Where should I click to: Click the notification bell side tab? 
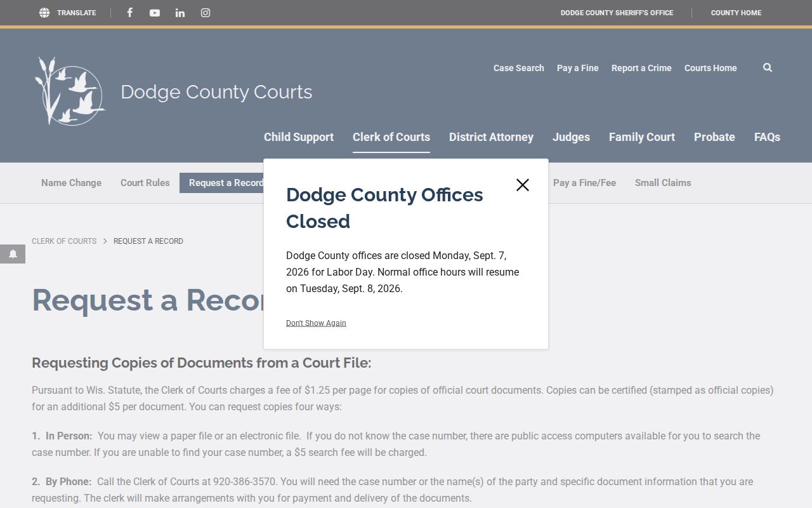[13, 254]
